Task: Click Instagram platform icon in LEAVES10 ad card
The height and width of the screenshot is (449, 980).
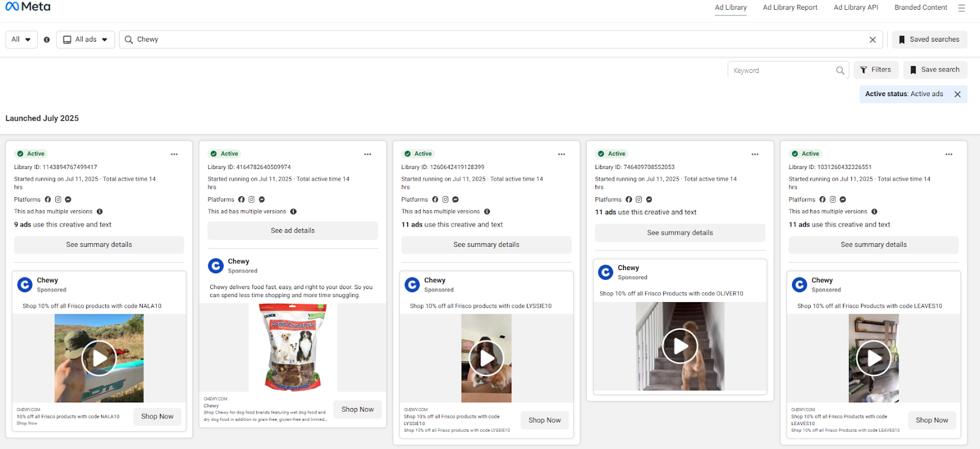Action: (833, 200)
